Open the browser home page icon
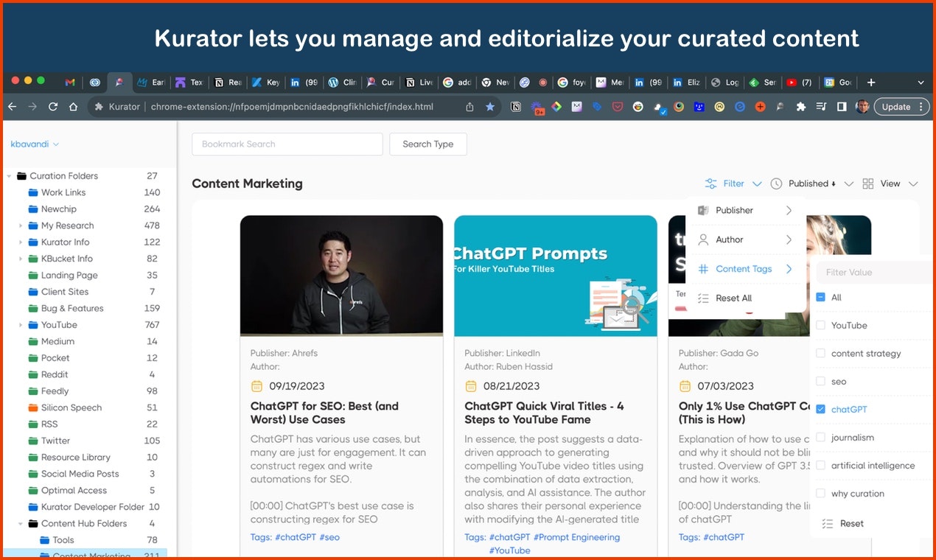Image resolution: width=936 pixels, height=560 pixels. (x=73, y=107)
